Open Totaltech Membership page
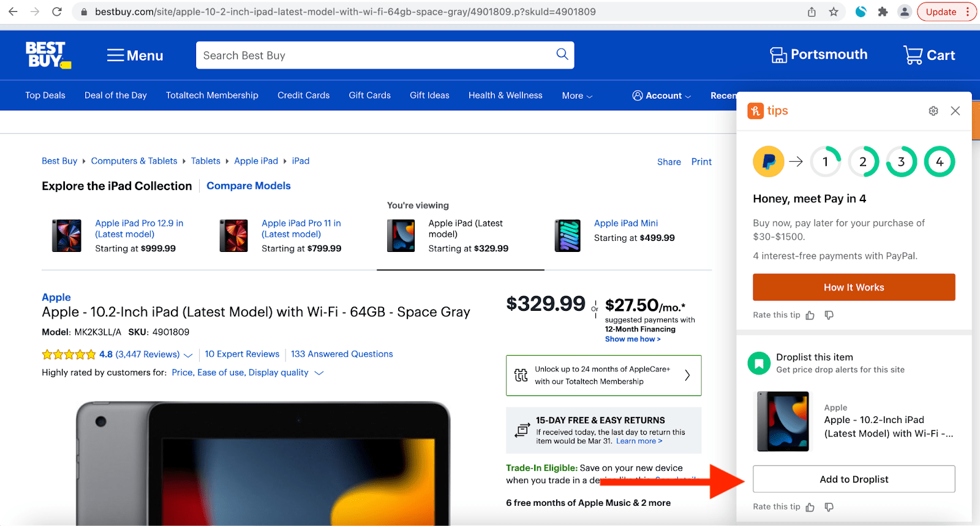Viewport: 980px width, 526px height. coord(212,95)
